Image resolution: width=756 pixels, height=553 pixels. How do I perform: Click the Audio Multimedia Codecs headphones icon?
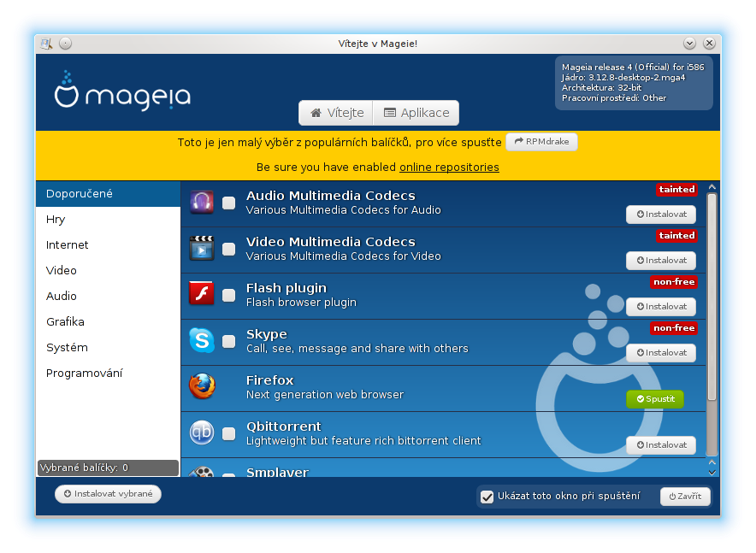[202, 203]
